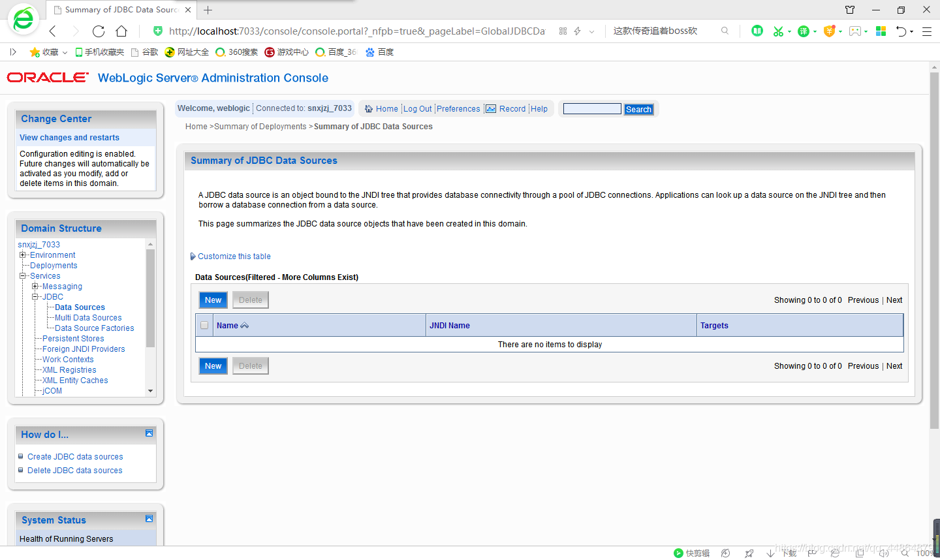This screenshot has width=940, height=560.
Task: Collapse the JDBC tree node
Action: [35, 297]
